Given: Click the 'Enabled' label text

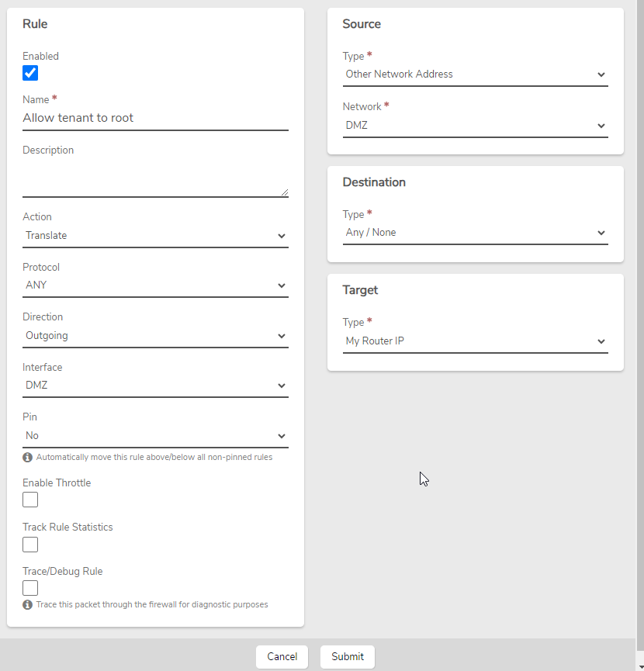Looking at the screenshot, I should pyautogui.click(x=40, y=57).
